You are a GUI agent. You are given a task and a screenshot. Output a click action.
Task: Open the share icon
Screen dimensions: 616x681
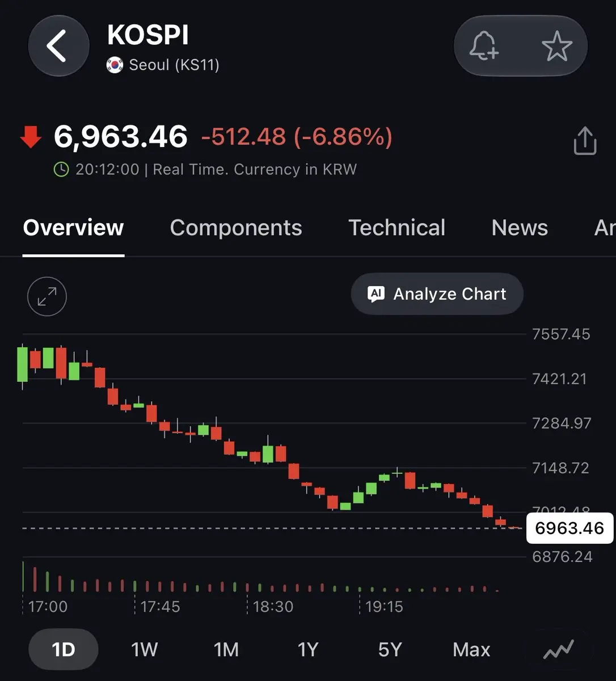[x=585, y=140]
